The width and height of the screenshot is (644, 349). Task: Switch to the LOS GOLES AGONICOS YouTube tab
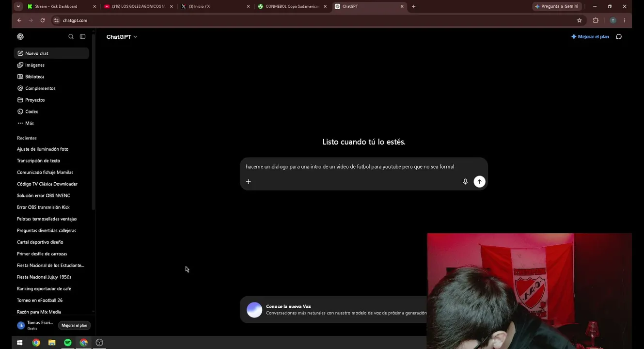pyautogui.click(x=138, y=6)
